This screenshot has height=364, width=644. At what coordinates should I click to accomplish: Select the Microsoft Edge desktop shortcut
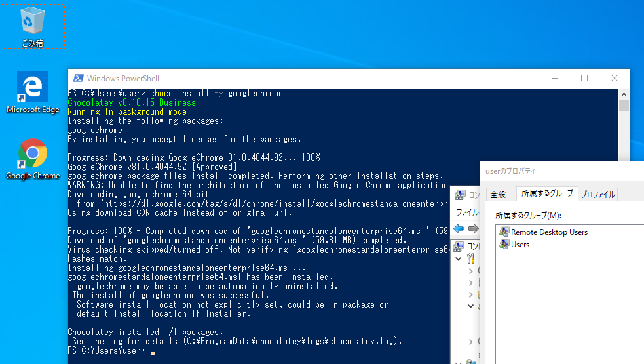tap(33, 93)
